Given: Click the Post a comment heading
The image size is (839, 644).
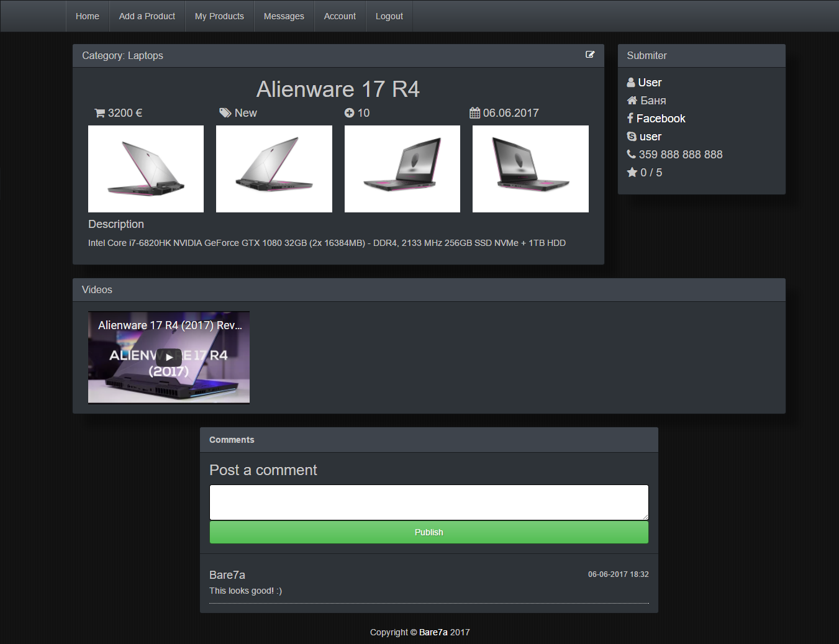Looking at the screenshot, I should pyautogui.click(x=263, y=470).
